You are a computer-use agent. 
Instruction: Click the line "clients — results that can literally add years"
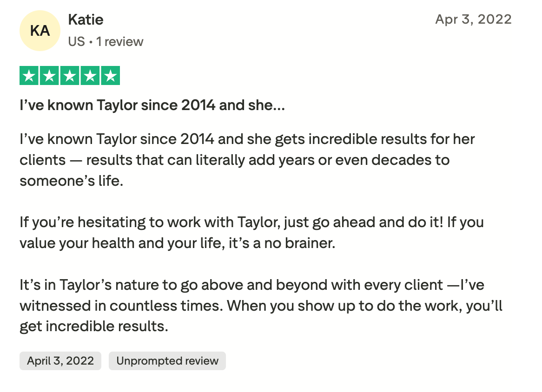(234, 160)
